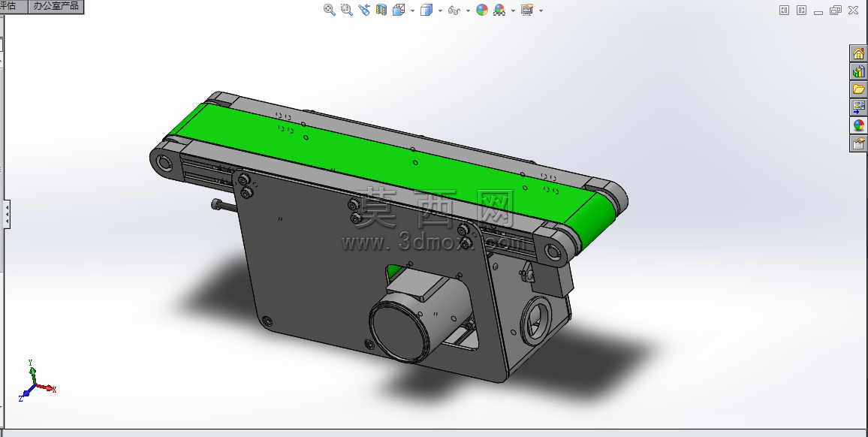Click the left panel expand handle

coord(6,214)
